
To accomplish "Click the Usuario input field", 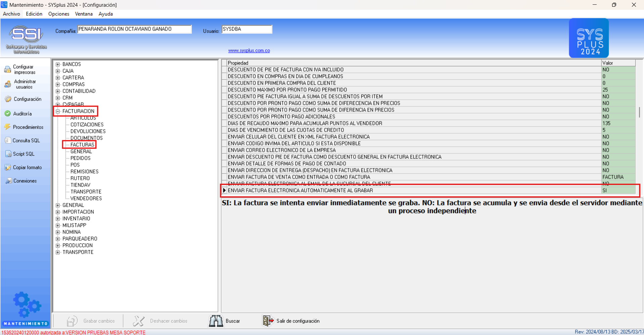I will tap(247, 29).
